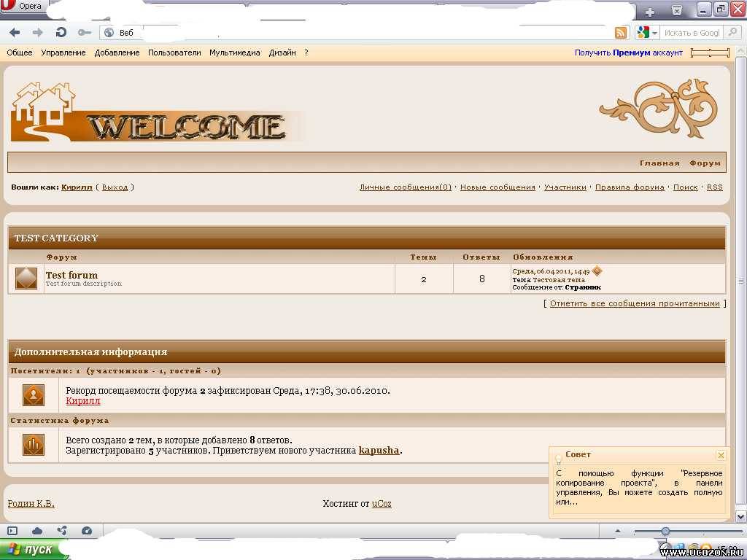Screen dimensions: 747x560
Task: Click the address bar showing Веб
Action: point(356,32)
